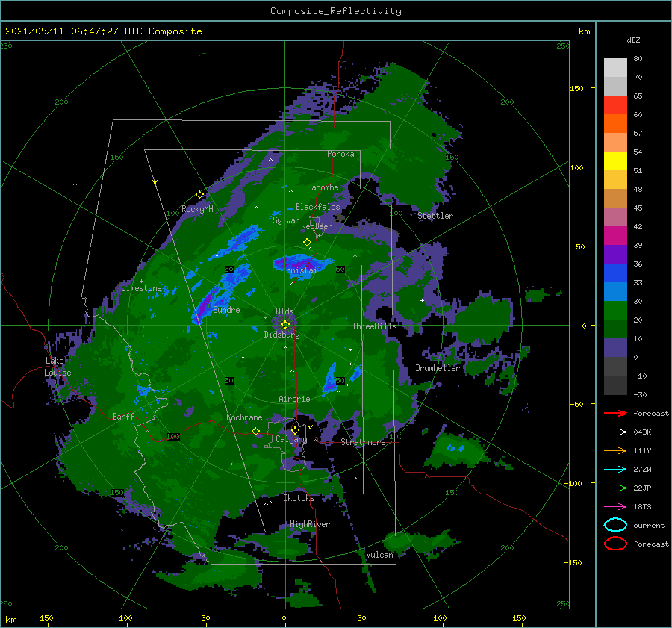Click the Blackfalds city label

click(x=317, y=207)
